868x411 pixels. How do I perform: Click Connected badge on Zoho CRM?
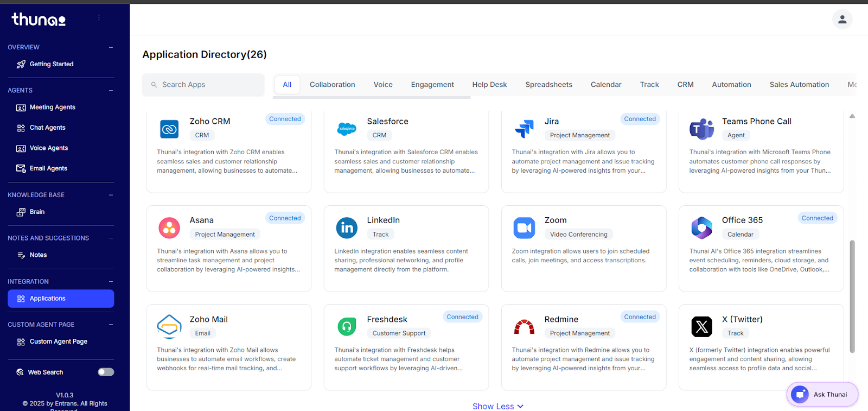click(285, 119)
